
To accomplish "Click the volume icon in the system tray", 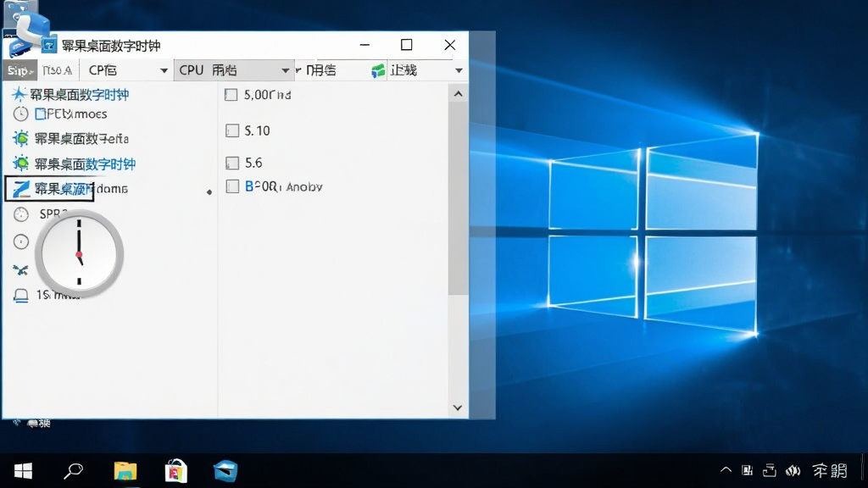I will coord(793,471).
